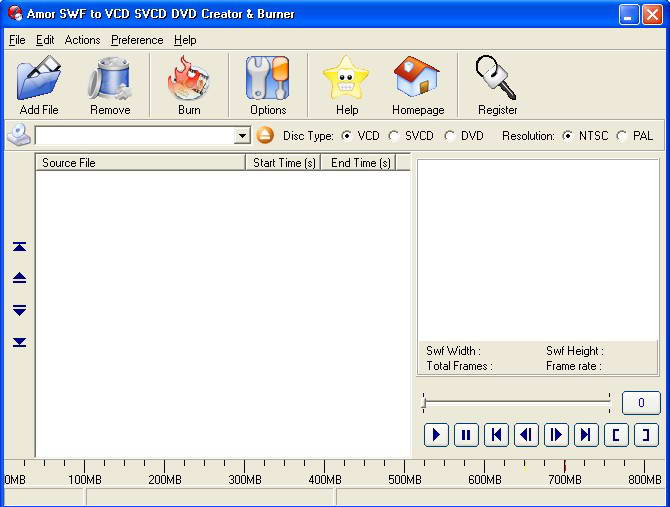This screenshot has height=507, width=670.
Task: Click the 'Swf Height :' label
Action: [575, 351]
